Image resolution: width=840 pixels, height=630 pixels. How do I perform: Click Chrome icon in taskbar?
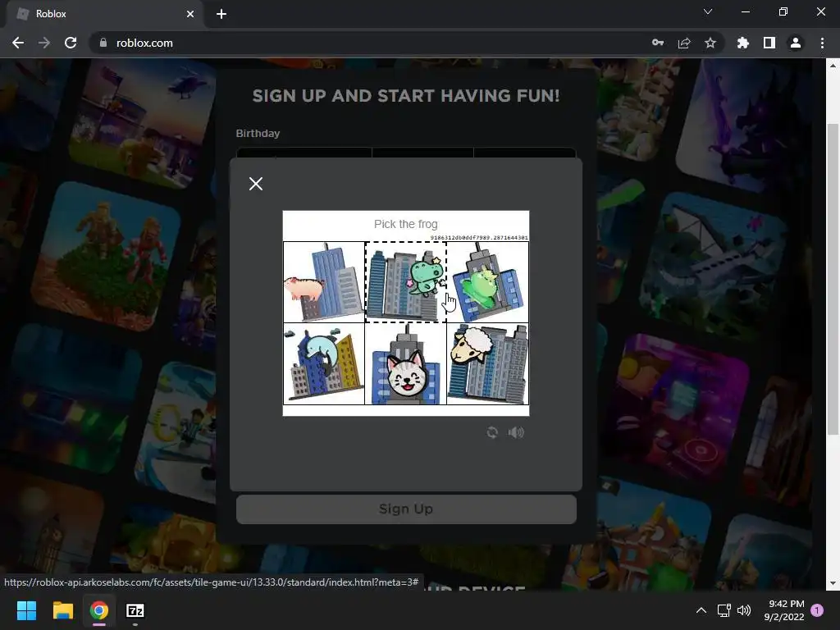coord(99,610)
